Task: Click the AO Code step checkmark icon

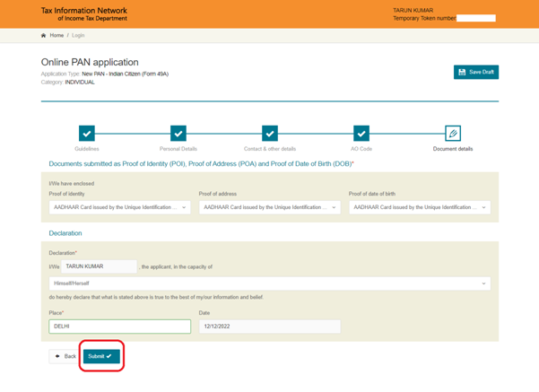Action: coord(361,133)
